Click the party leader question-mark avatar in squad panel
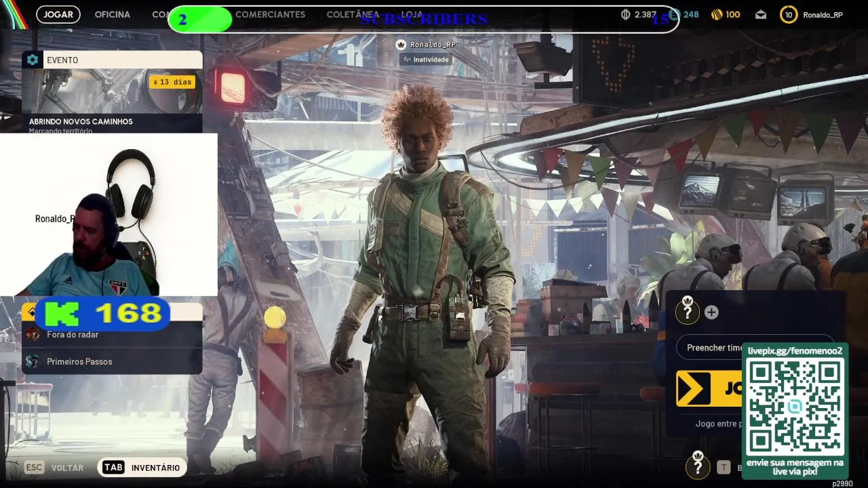868x488 pixels. [x=687, y=311]
